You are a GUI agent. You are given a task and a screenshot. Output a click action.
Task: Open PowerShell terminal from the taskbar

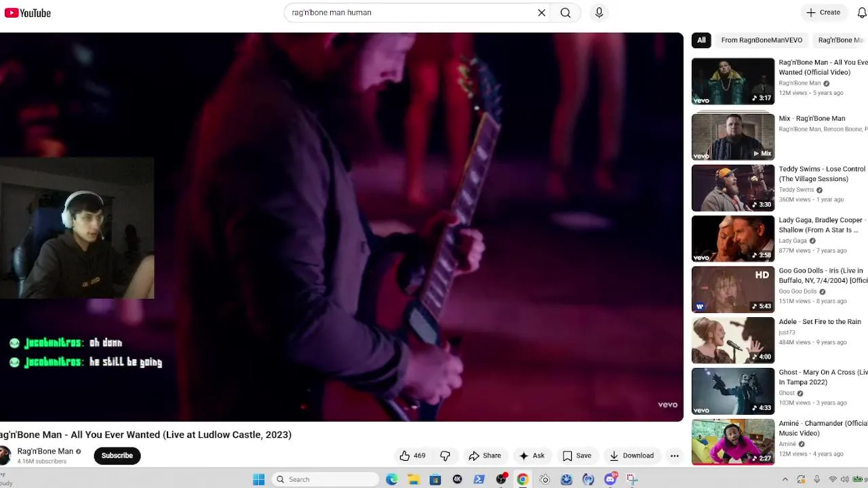click(x=479, y=479)
